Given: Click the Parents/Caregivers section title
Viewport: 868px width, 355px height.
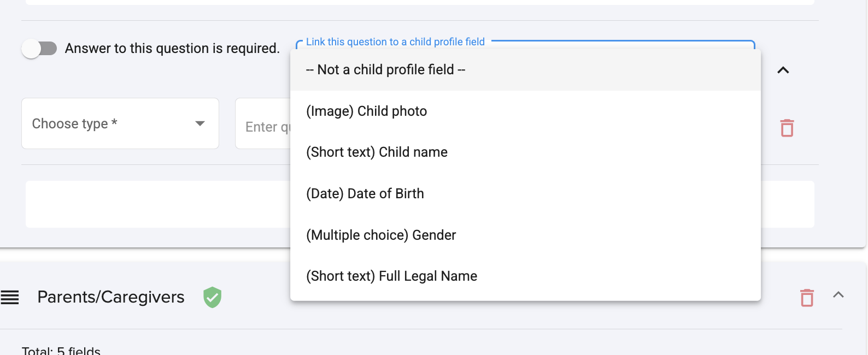Looking at the screenshot, I should pos(111,297).
